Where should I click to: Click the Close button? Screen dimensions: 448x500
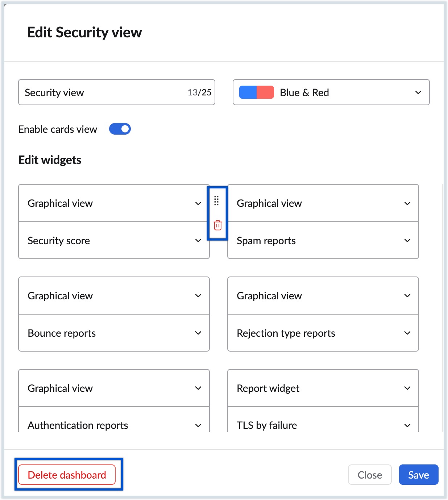point(370,475)
